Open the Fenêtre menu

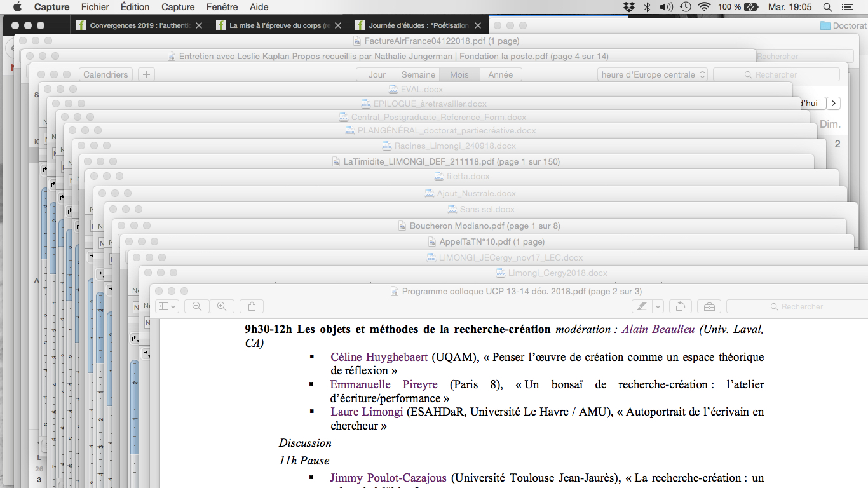tap(222, 7)
